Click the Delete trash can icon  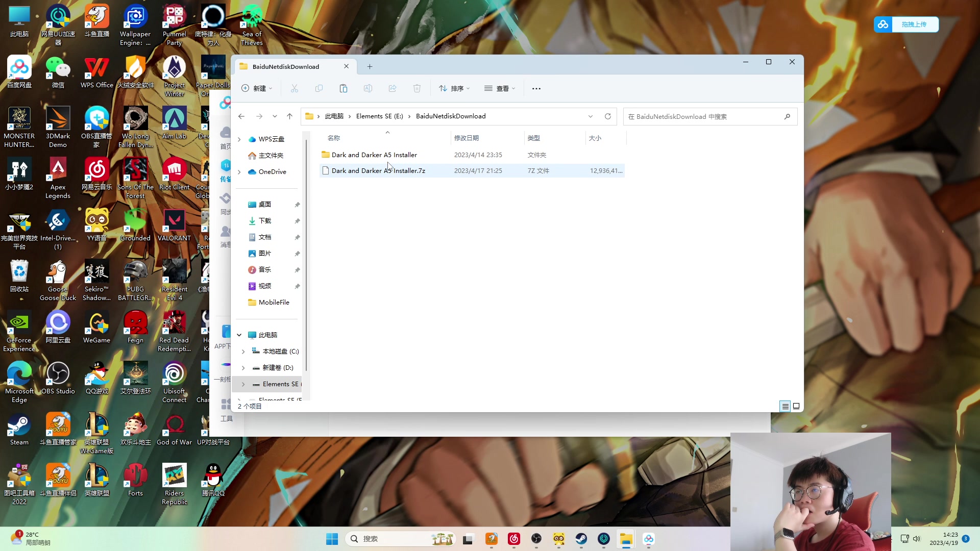[417, 88]
